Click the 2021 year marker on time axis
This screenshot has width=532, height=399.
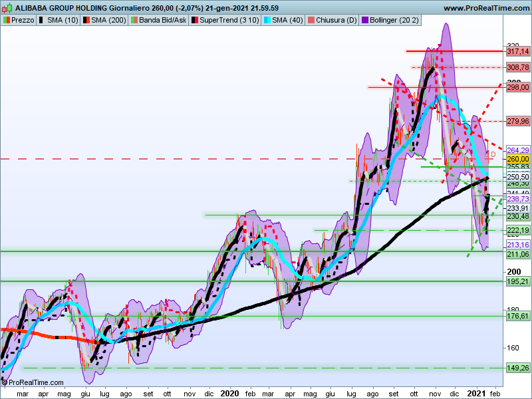[476, 394]
